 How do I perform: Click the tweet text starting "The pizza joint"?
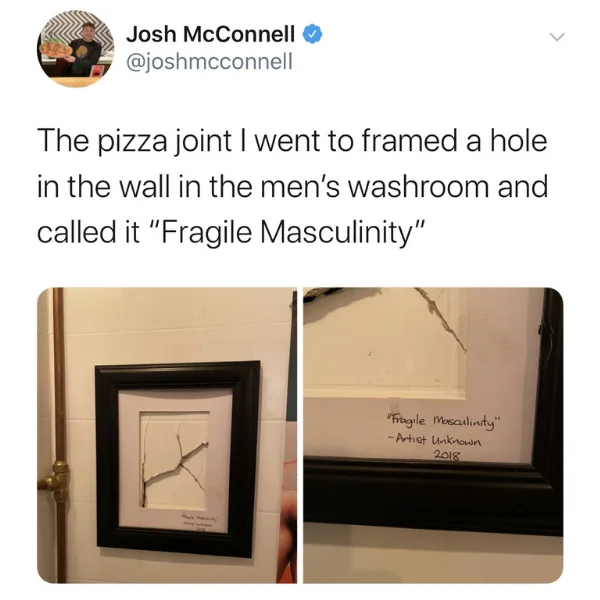(292, 187)
